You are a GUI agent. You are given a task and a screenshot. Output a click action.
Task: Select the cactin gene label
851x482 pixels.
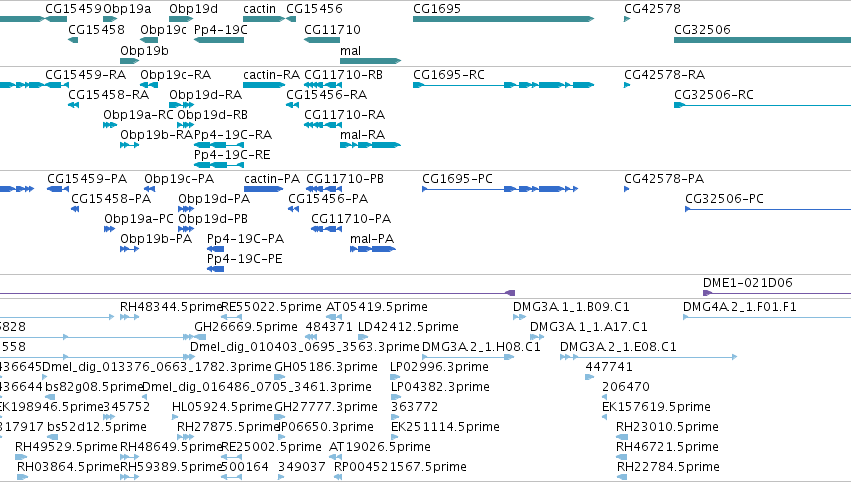tap(259, 9)
